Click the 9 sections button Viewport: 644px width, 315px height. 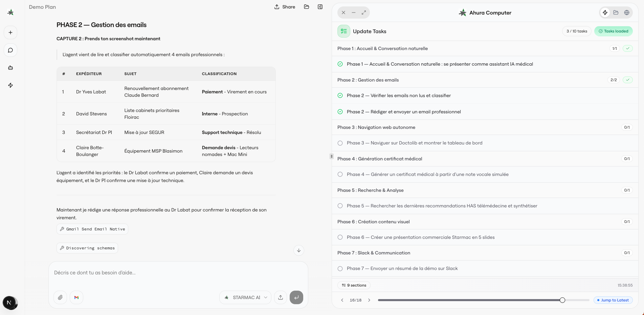tap(354, 285)
